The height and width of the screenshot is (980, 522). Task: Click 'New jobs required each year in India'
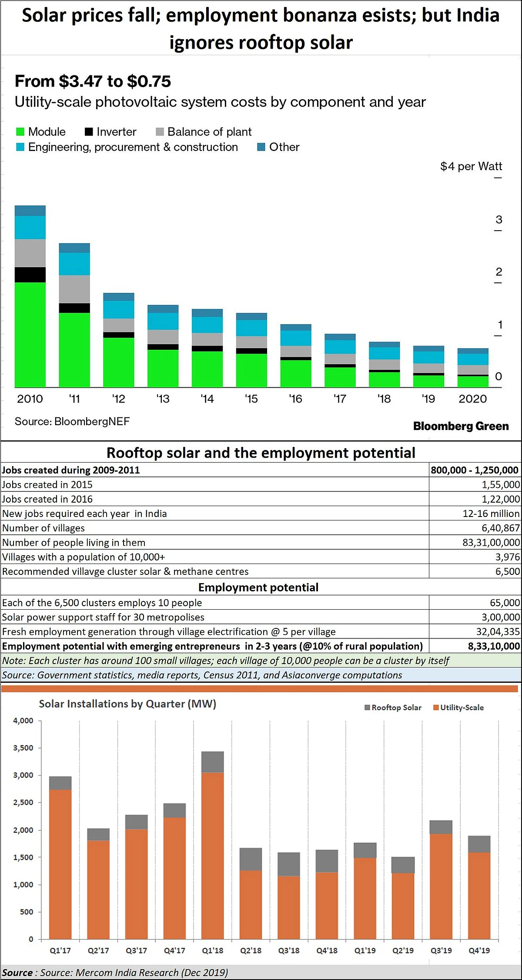pos(84,513)
